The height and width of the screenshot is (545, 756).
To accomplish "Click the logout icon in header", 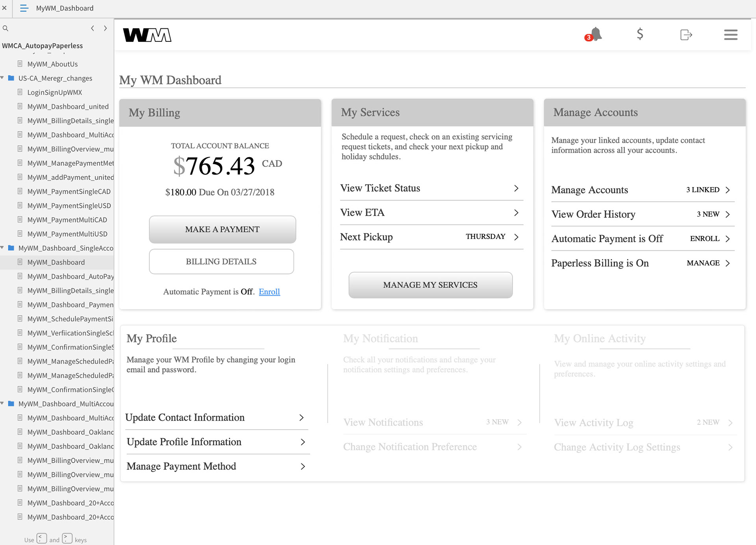I will pyautogui.click(x=686, y=35).
